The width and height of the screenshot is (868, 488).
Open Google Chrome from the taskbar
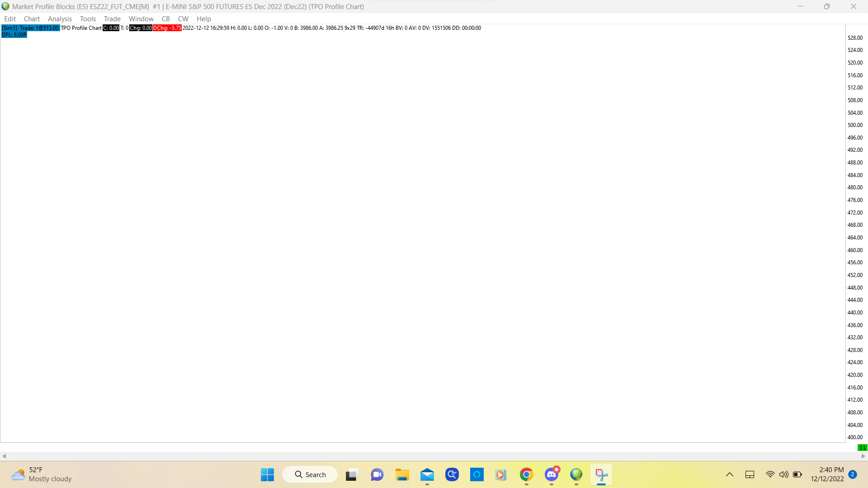click(x=526, y=474)
